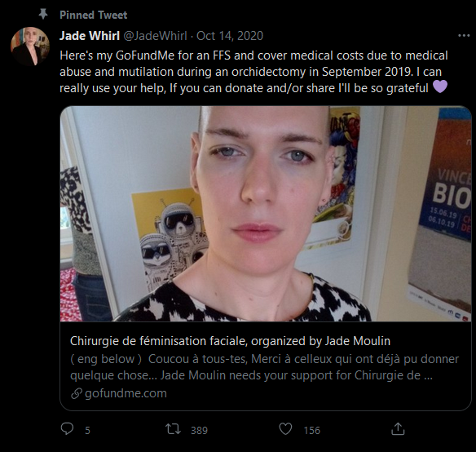View the 389 retweets count
This screenshot has width=476, height=452.
click(x=199, y=431)
